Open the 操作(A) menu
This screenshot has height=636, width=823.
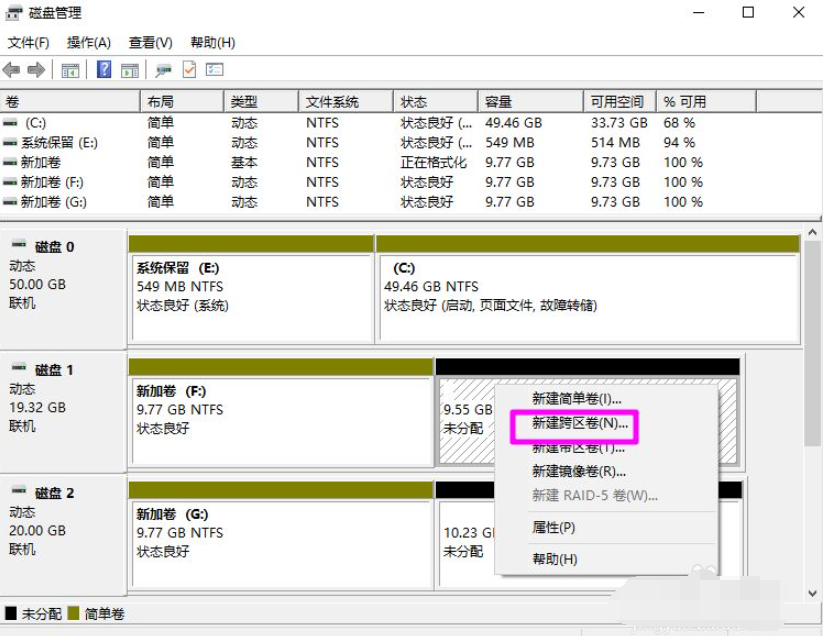[x=86, y=42]
